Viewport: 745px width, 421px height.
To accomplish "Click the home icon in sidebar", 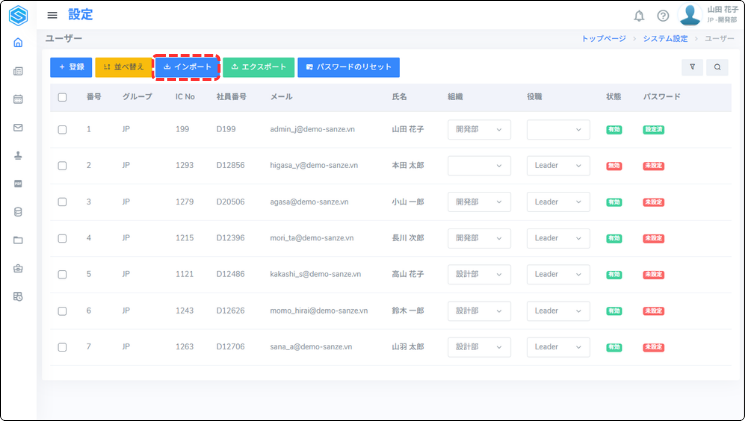I will (18, 43).
